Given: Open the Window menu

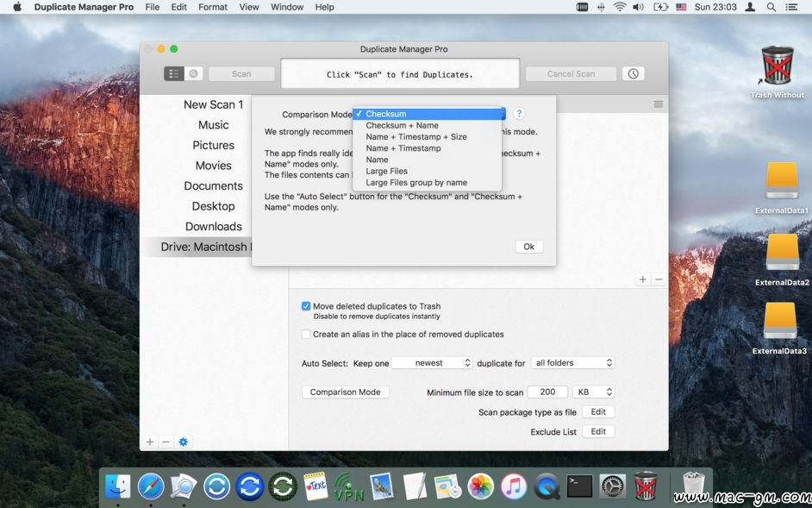Looking at the screenshot, I should pyautogui.click(x=287, y=7).
